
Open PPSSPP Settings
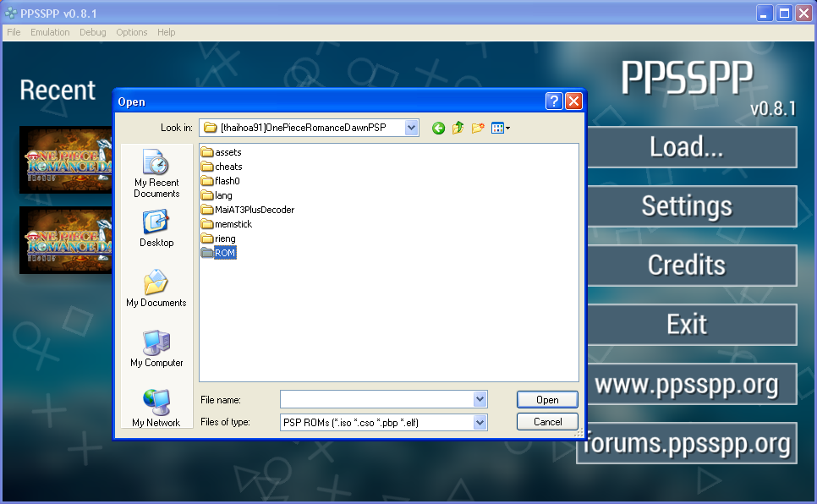pyautogui.click(x=693, y=205)
